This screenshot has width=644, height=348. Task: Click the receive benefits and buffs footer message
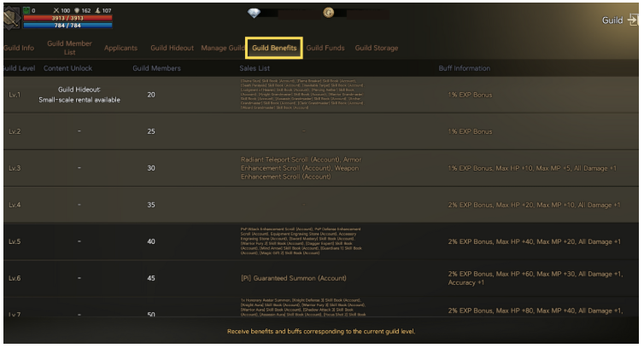click(x=321, y=331)
